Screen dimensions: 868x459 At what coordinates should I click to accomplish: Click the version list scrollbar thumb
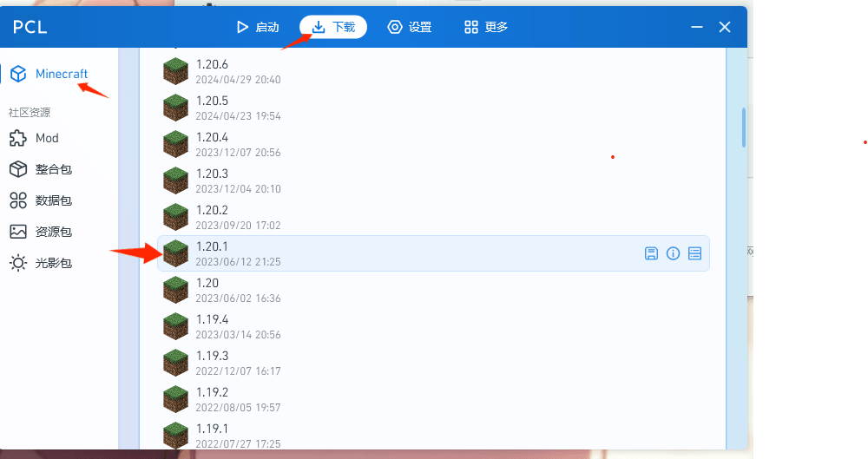click(x=743, y=128)
